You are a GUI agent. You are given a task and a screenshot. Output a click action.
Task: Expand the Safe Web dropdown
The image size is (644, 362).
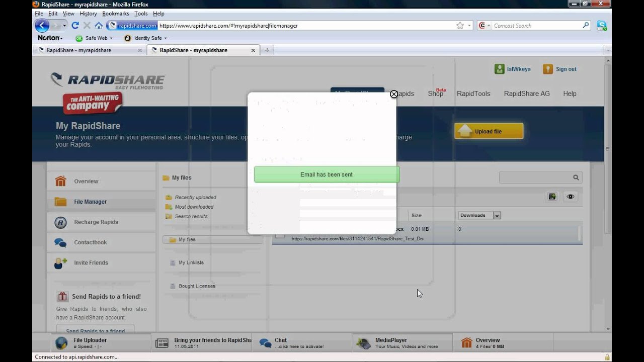(111, 38)
